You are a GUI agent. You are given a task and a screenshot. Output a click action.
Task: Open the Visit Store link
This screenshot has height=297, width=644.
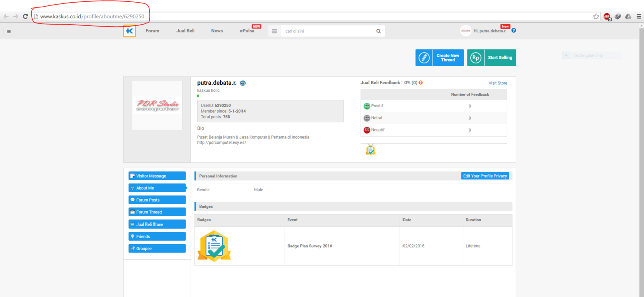pos(498,83)
